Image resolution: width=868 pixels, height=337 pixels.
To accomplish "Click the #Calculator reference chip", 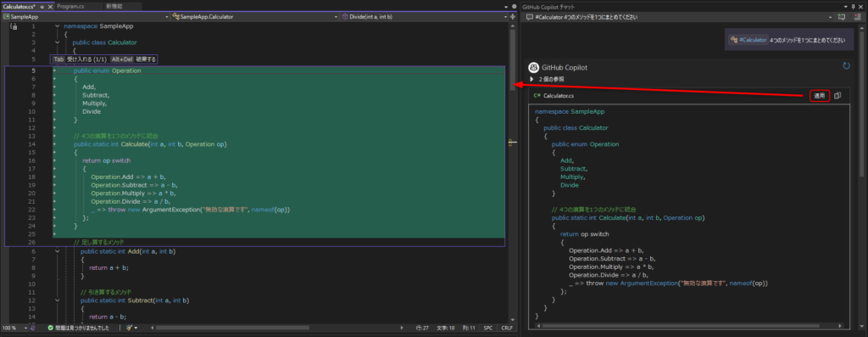I will [x=748, y=40].
